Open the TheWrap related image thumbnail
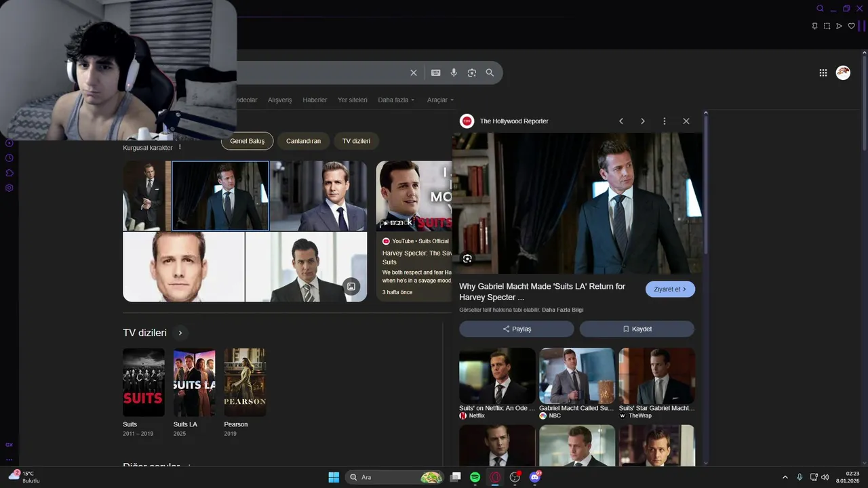868x488 pixels. click(x=656, y=376)
